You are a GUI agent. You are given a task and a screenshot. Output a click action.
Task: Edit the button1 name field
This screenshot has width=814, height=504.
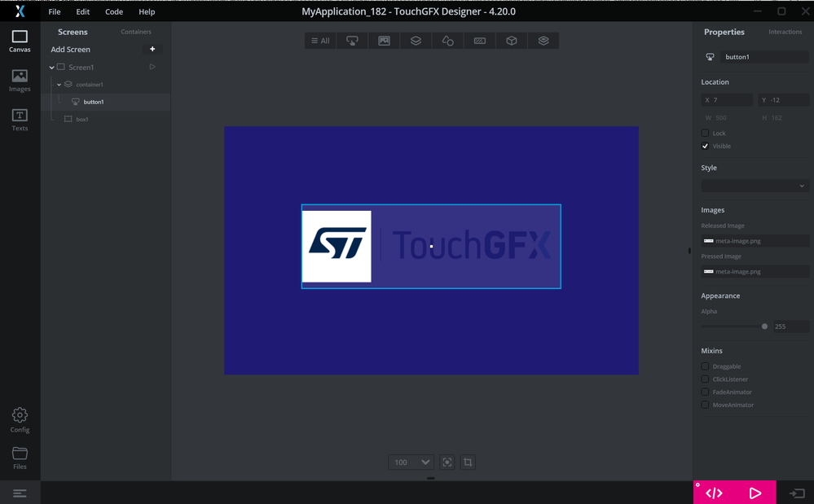pyautogui.click(x=764, y=57)
